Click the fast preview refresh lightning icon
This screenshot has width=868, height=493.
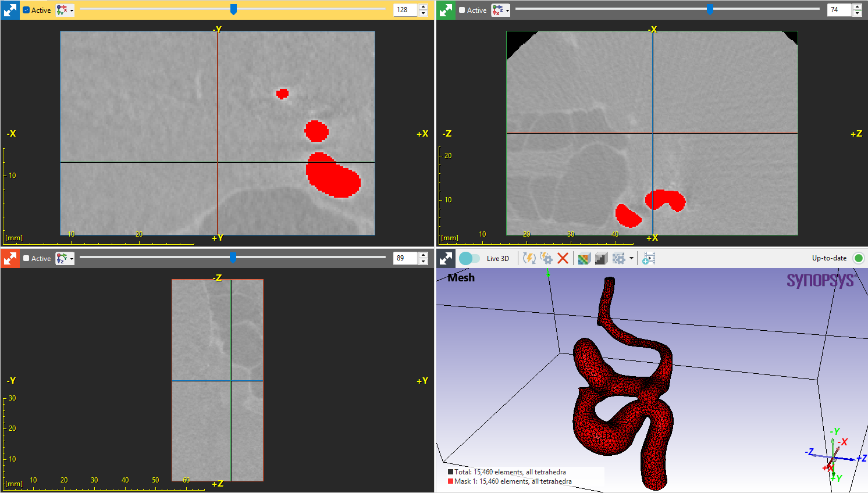coord(529,258)
